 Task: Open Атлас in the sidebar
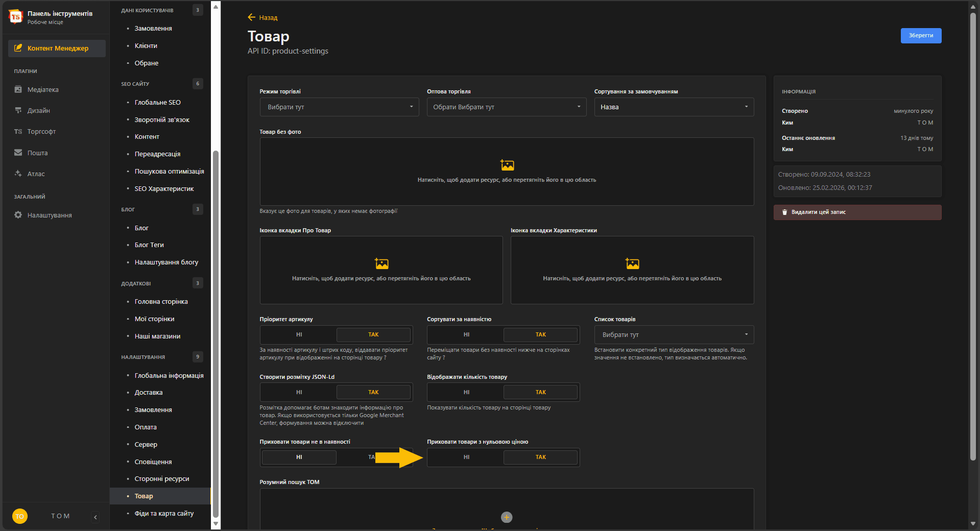36,174
